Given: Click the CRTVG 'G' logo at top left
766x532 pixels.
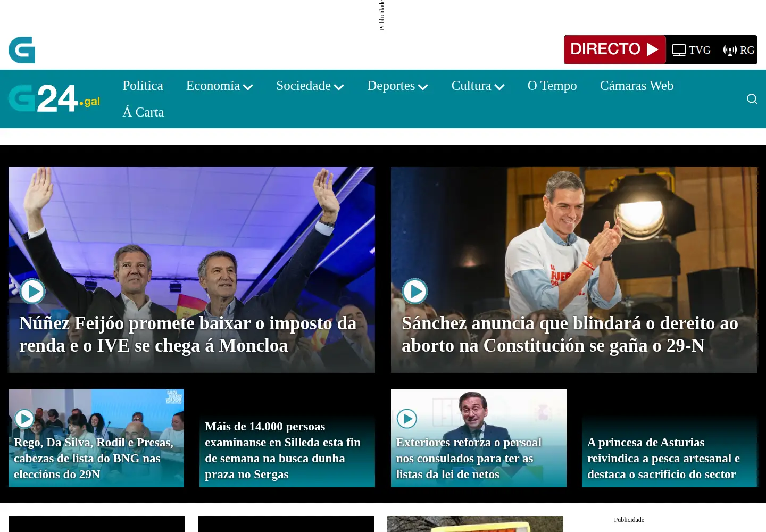Looking at the screenshot, I should click(x=22, y=50).
